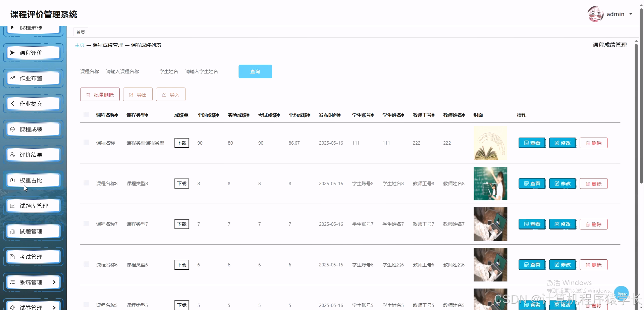Click 查看 for first 课程名称 row
Viewport: 644px width, 310px height.
(x=532, y=143)
